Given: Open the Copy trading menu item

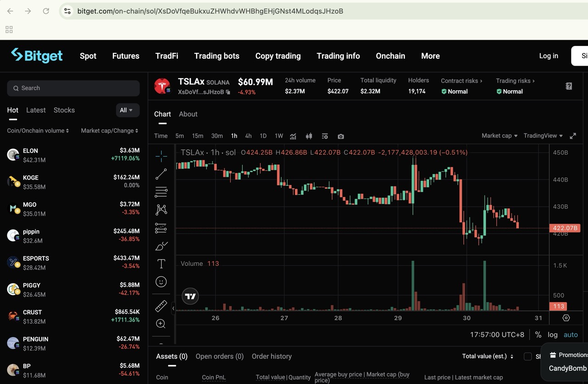Looking at the screenshot, I should pyautogui.click(x=278, y=56).
